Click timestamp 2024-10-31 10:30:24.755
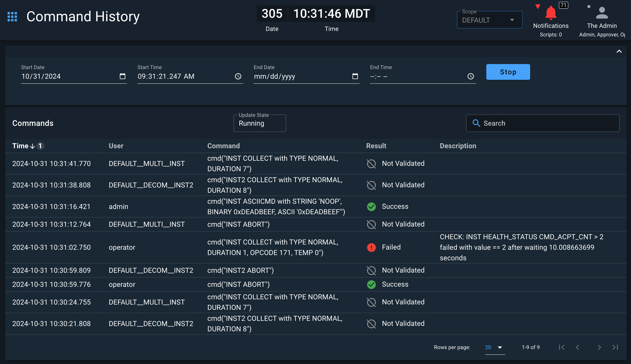Image resolution: width=631 pixels, height=364 pixels. click(52, 302)
